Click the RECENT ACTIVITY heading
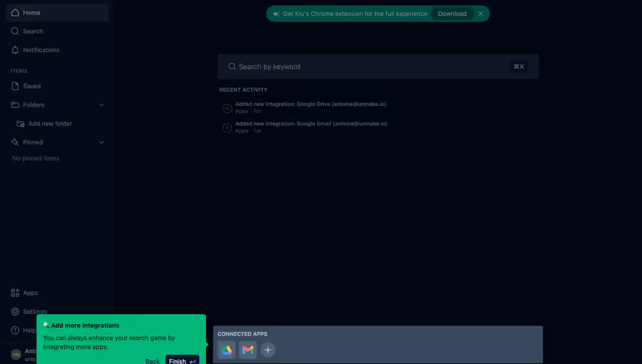This screenshot has width=642, height=364. coord(243,90)
